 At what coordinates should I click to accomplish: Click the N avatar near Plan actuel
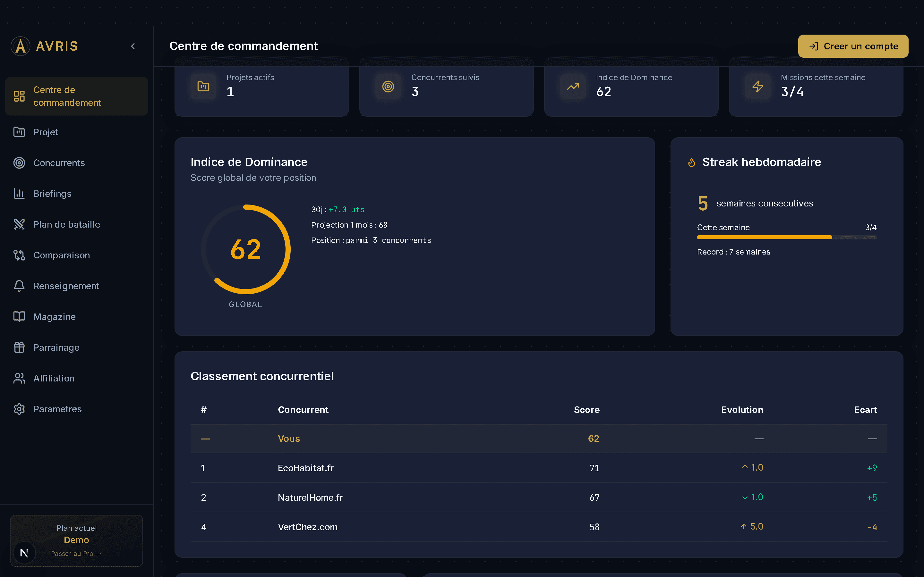(x=24, y=552)
